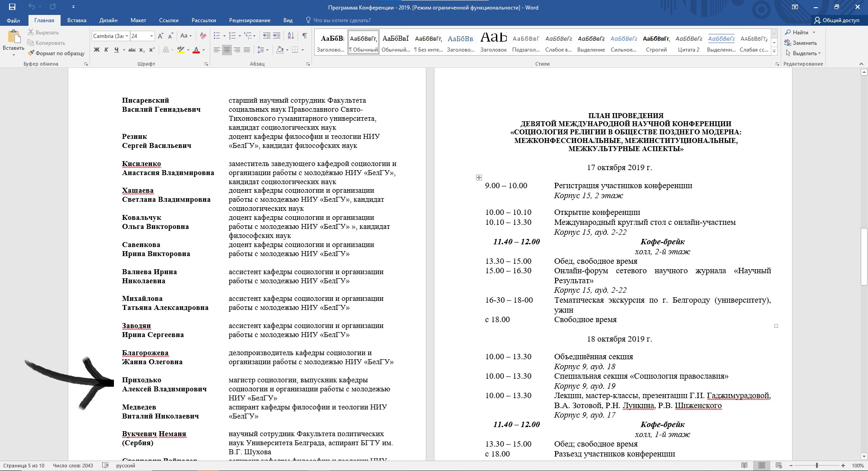
Task: Toggle bold formatting (Ж)
Action: tap(97, 50)
